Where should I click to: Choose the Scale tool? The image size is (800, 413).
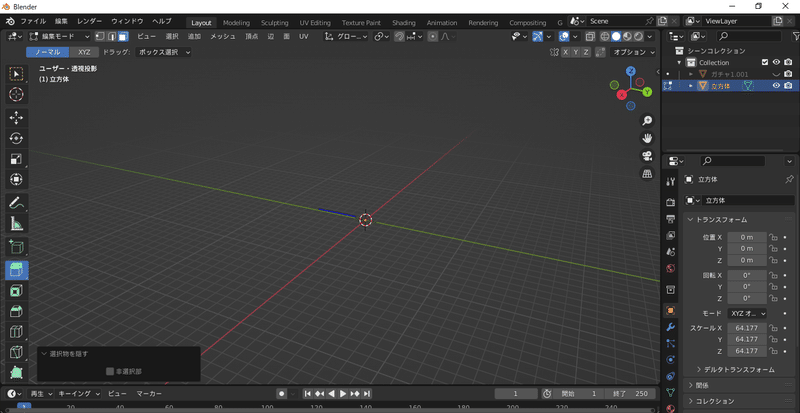[x=16, y=159]
